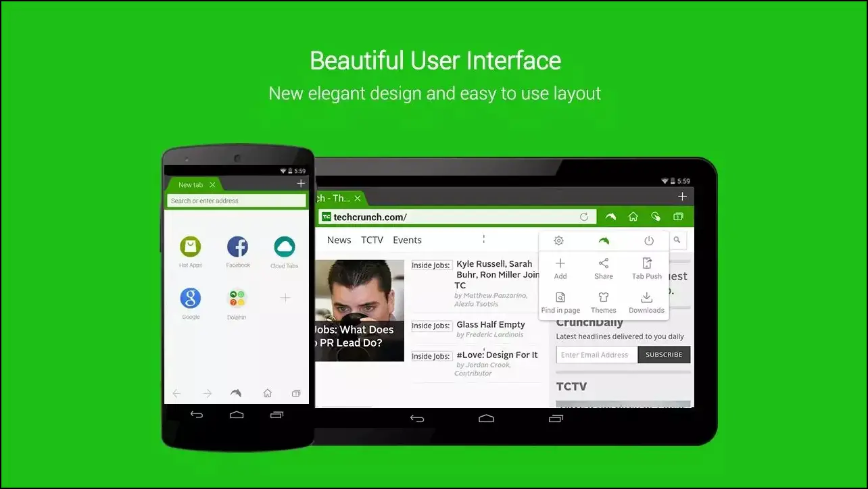
Task: Tap the Dolphin speed dial icon
Action: click(237, 298)
